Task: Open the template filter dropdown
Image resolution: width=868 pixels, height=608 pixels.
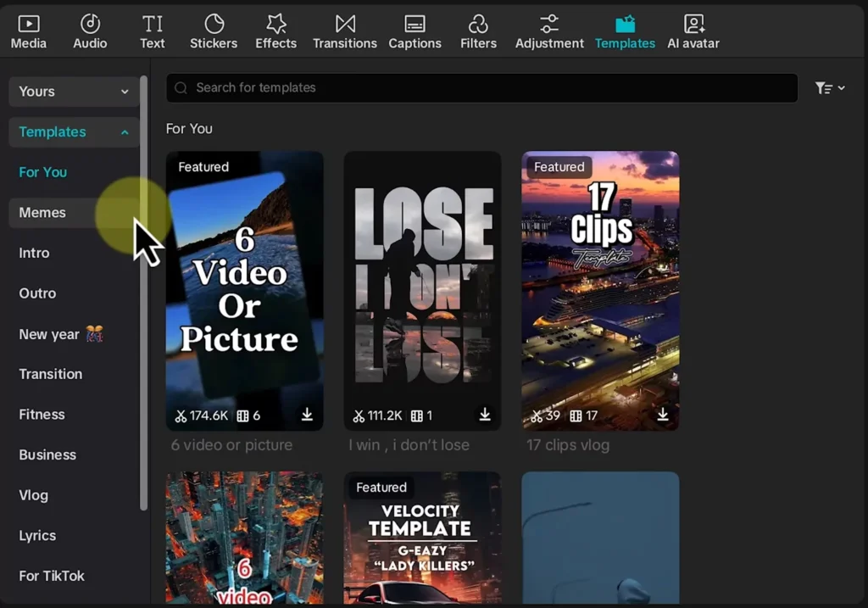Action: pos(829,88)
